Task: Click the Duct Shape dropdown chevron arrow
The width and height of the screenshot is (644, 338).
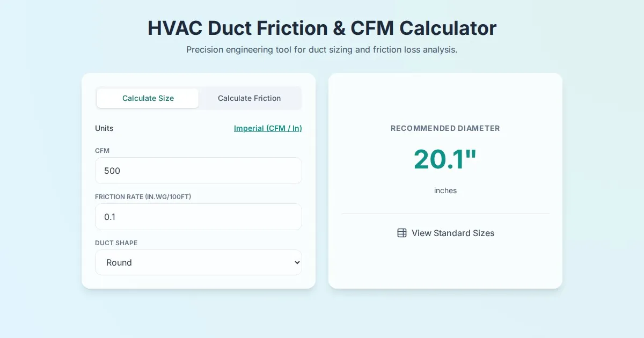Action: point(297,262)
